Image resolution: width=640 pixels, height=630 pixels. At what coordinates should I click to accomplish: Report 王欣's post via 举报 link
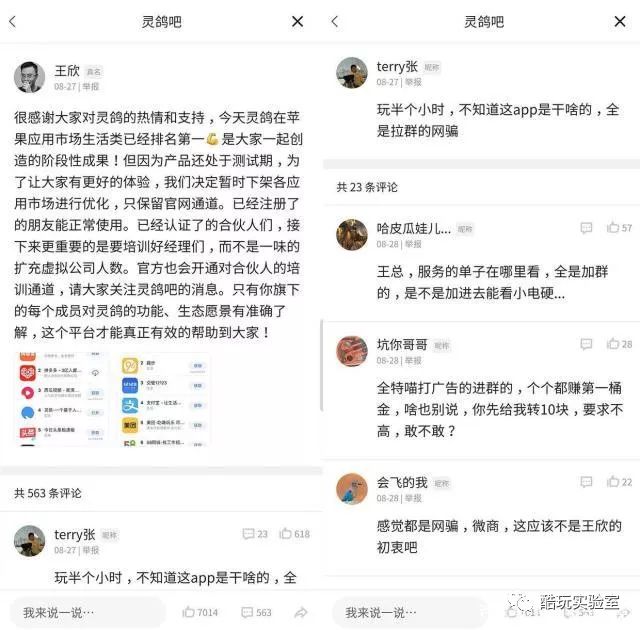coord(91,87)
